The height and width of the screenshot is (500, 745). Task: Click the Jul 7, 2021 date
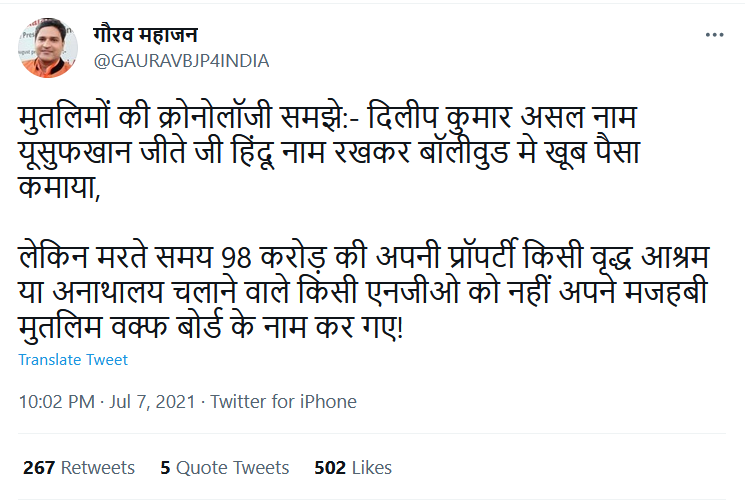pos(150,402)
